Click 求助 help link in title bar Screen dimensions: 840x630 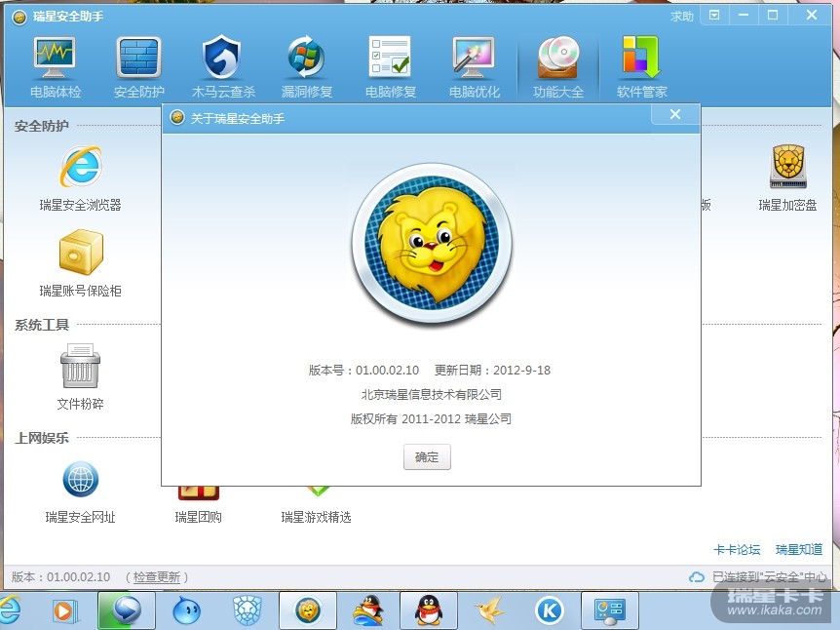click(x=682, y=16)
